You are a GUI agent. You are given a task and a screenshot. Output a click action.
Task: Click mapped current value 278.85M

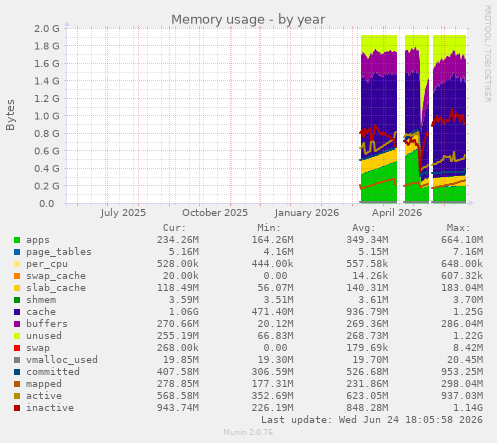point(178,384)
